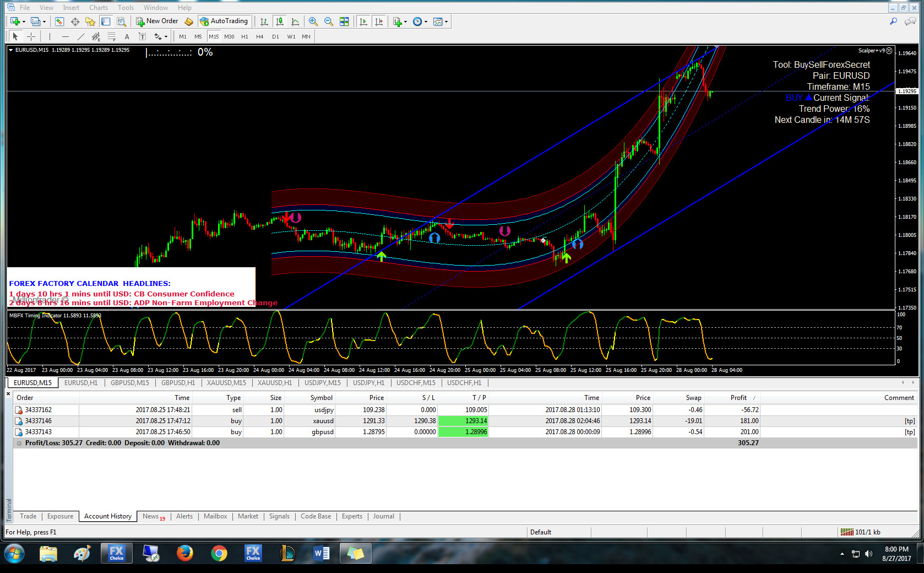Expand the Profiles dropdown arrow

tap(44, 22)
